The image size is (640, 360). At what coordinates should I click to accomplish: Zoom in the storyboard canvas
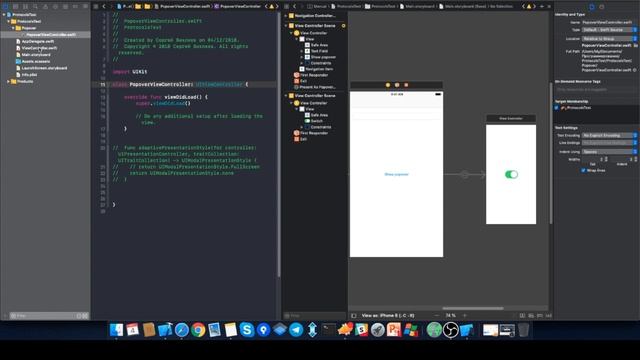coord(464,316)
